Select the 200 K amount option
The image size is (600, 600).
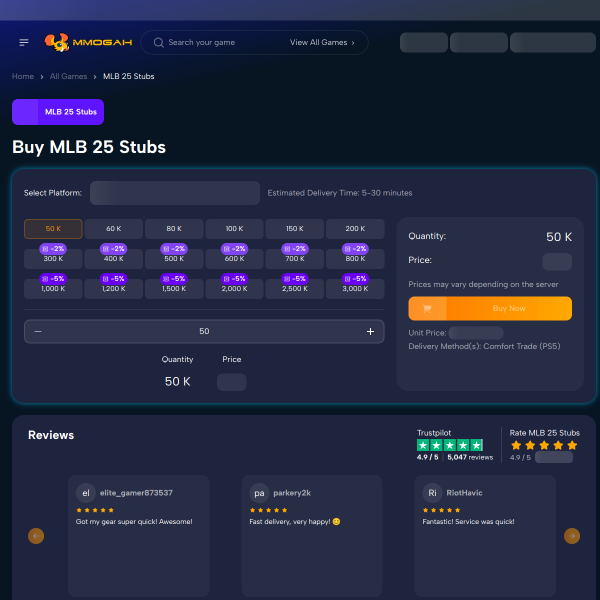coord(355,229)
